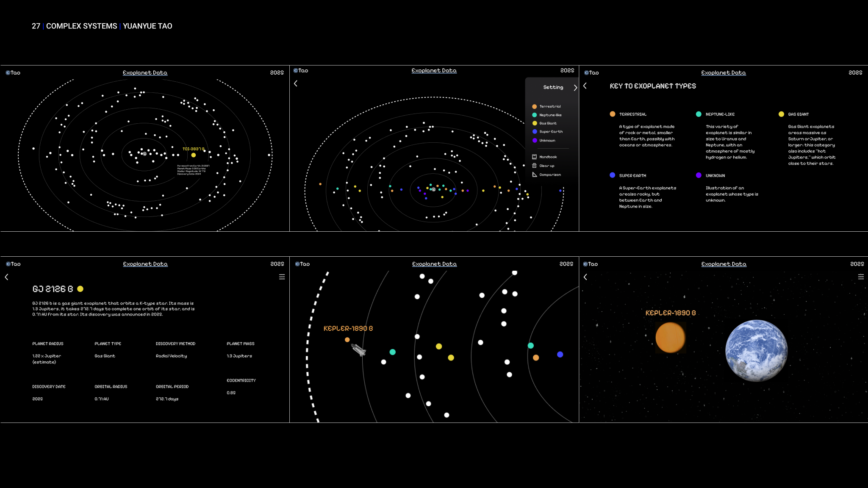The height and width of the screenshot is (488, 868).
Task: Click the Tao logo in first panel
Action: click(x=13, y=73)
